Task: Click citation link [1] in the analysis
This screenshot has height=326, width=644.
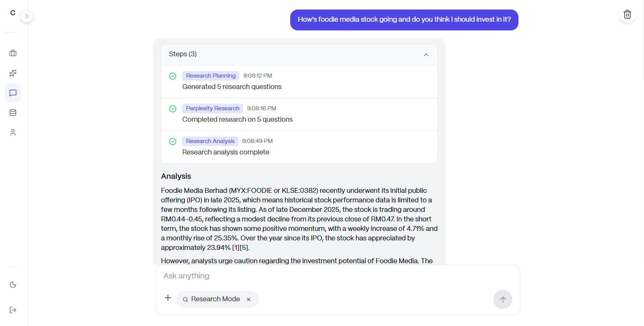Action: click(236, 247)
